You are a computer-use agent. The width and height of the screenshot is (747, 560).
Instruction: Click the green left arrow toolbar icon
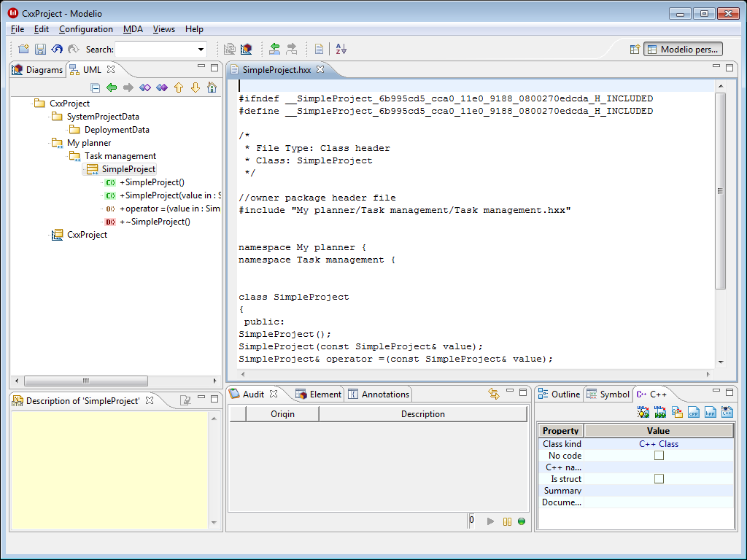coord(274,49)
